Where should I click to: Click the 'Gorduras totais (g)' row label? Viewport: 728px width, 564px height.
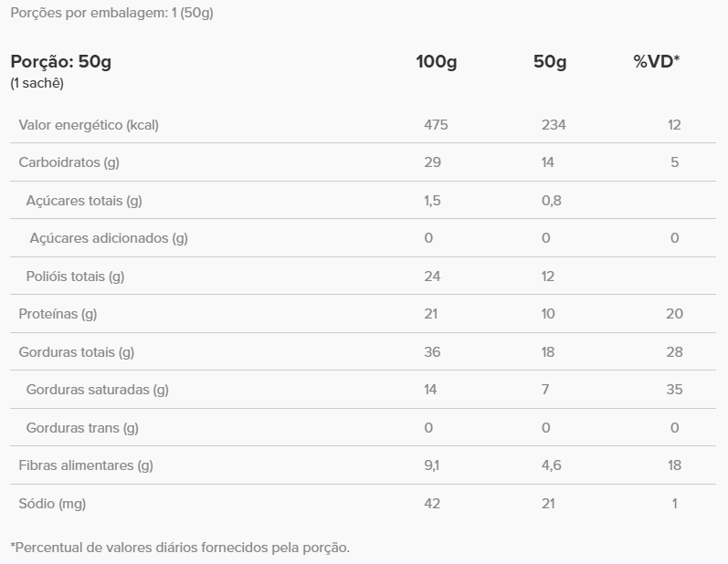click(x=76, y=352)
